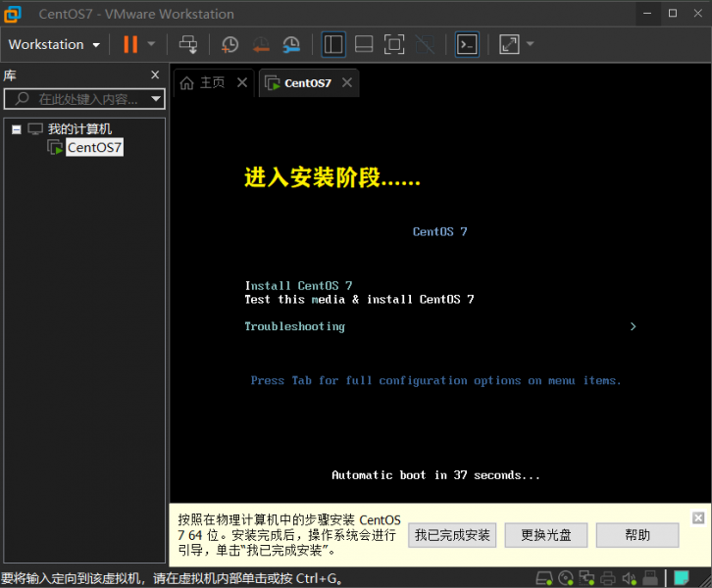Click the orange pause VM icon

pos(130,44)
